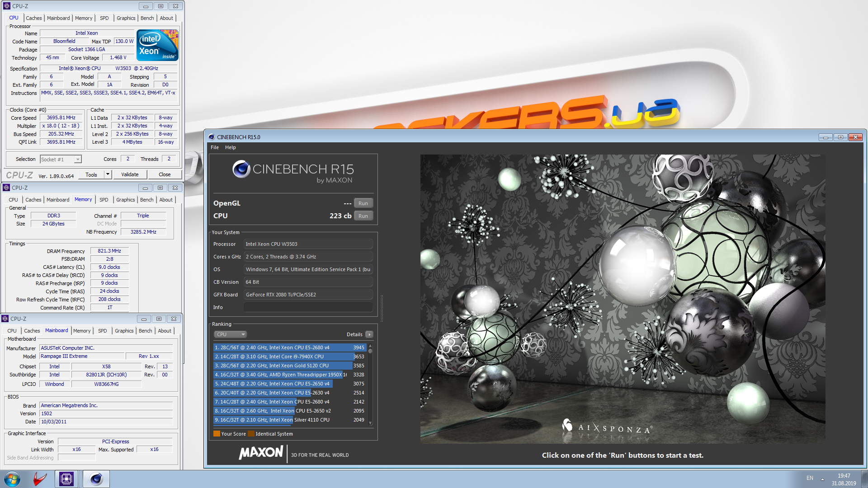Click Mainboard CPU-Z window title icon

coord(5,319)
